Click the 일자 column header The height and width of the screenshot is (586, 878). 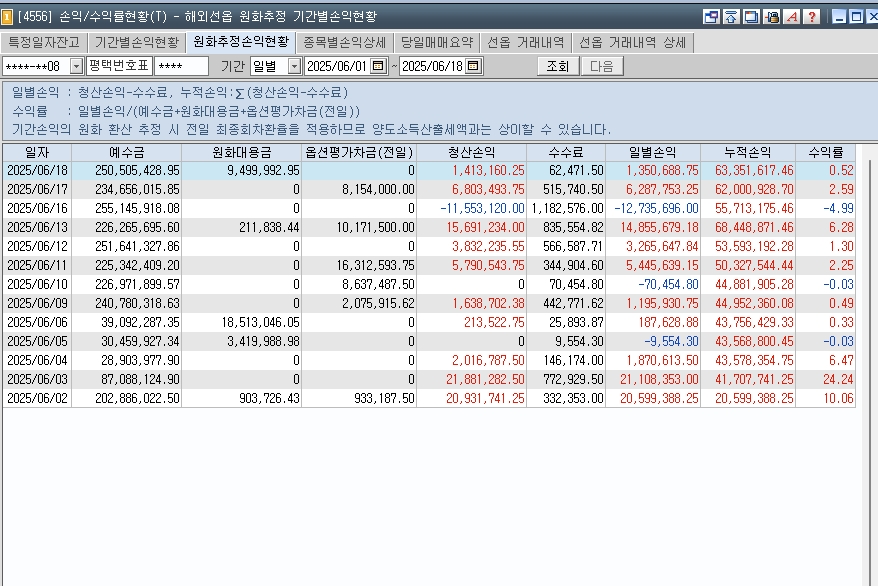pos(38,152)
